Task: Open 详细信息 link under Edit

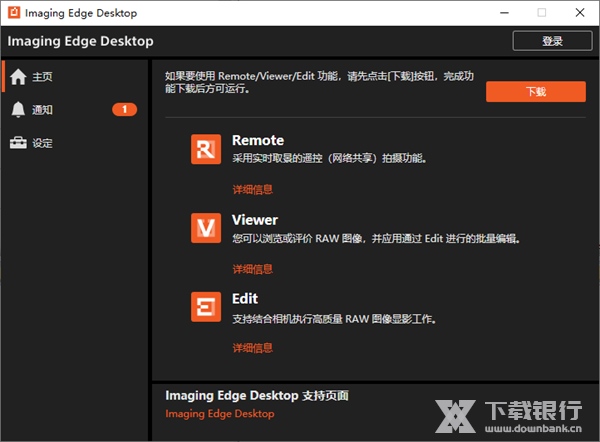Action: tap(252, 348)
